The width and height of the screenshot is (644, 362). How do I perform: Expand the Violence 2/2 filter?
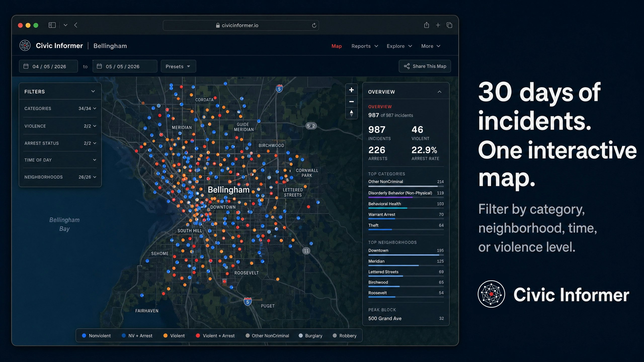[60, 126]
